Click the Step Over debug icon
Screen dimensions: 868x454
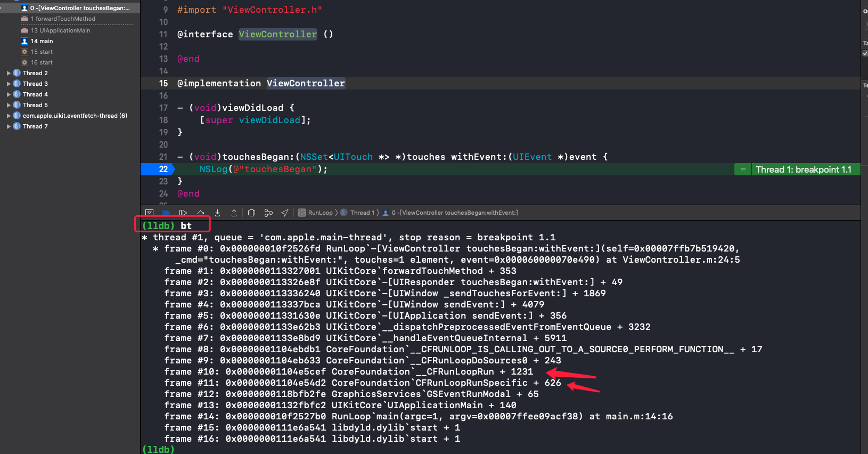coord(200,213)
